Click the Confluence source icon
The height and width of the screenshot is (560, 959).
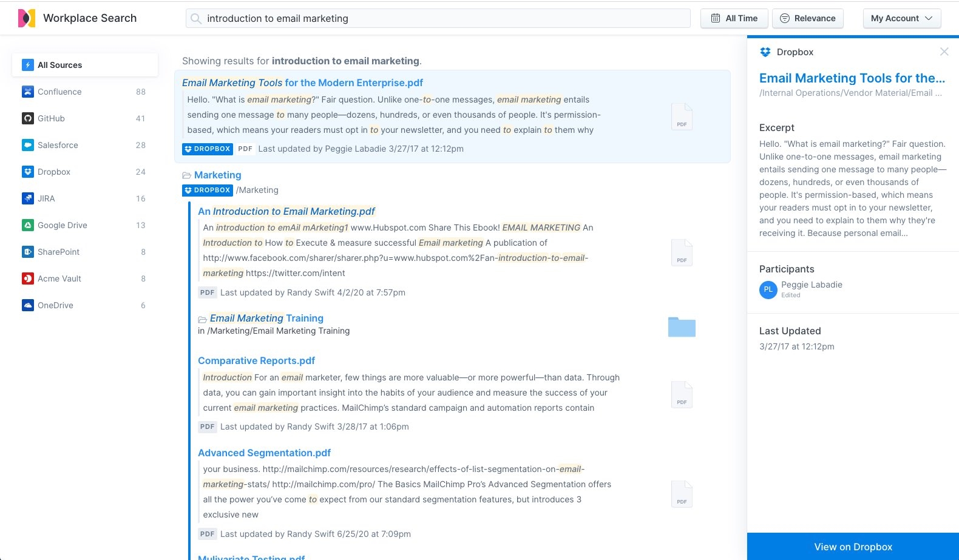(28, 92)
